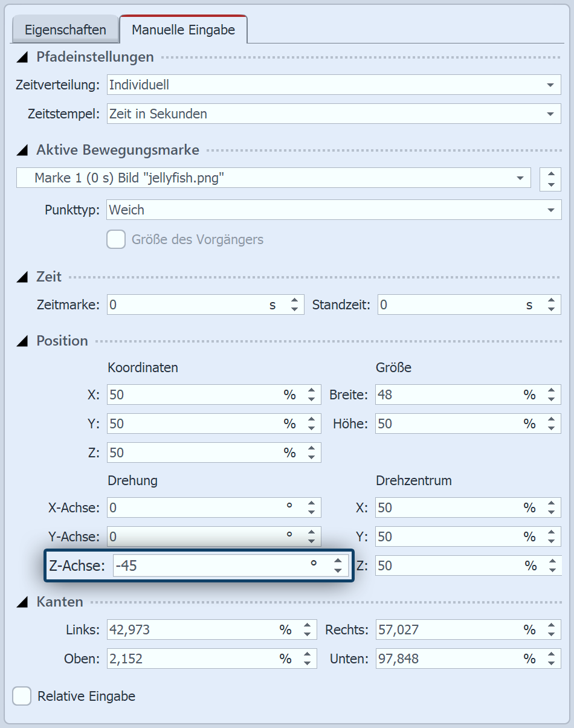The image size is (574, 728).
Task: Toggle the Größe des Vorgängers checkbox
Action: [x=116, y=240]
